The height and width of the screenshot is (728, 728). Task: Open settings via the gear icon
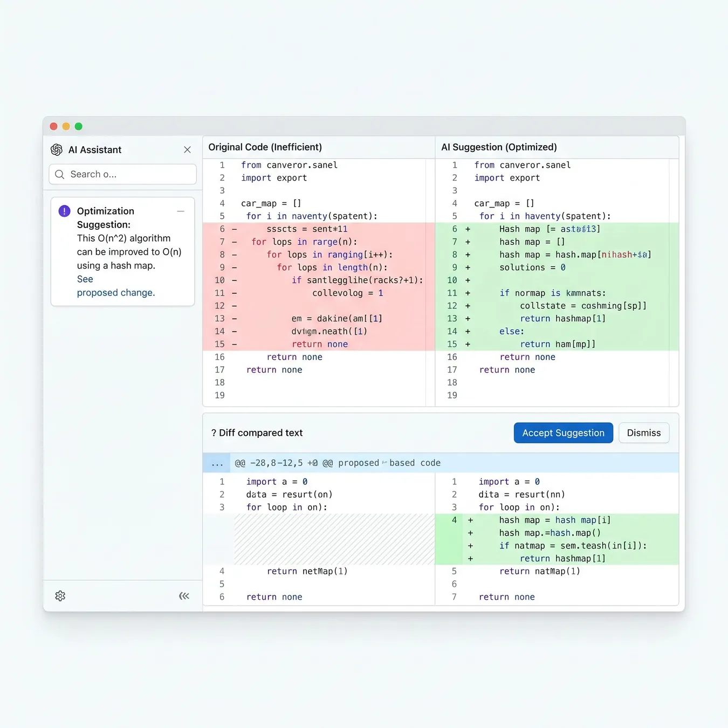coord(60,596)
